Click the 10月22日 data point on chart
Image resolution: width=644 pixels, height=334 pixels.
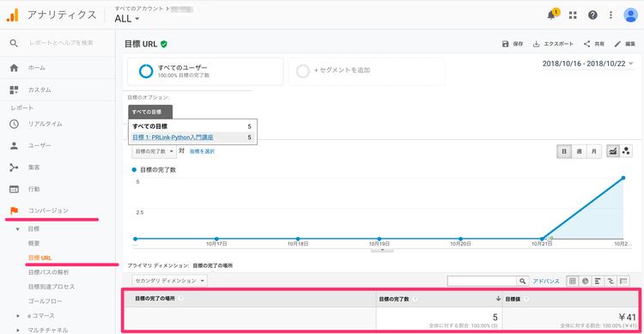point(623,178)
